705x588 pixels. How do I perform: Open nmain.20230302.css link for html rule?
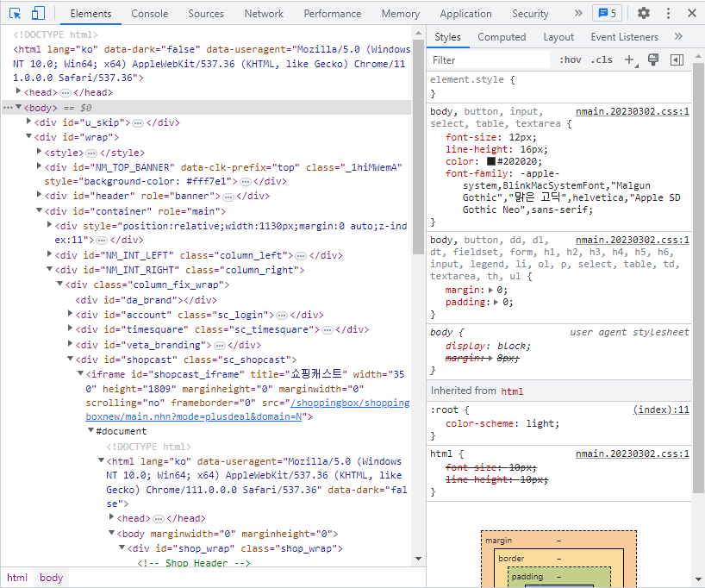pyautogui.click(x=632, y=454)
